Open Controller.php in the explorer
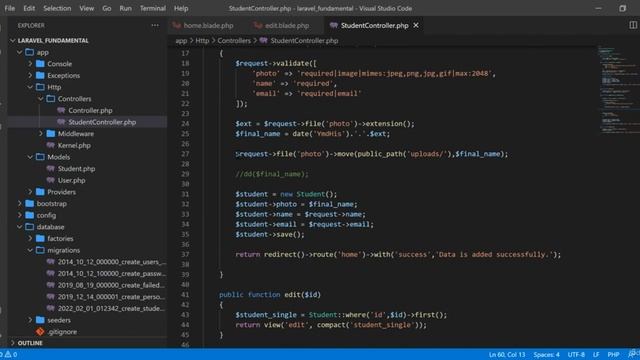The width and height of the screenshot is (640, 360). click(90, 110)
